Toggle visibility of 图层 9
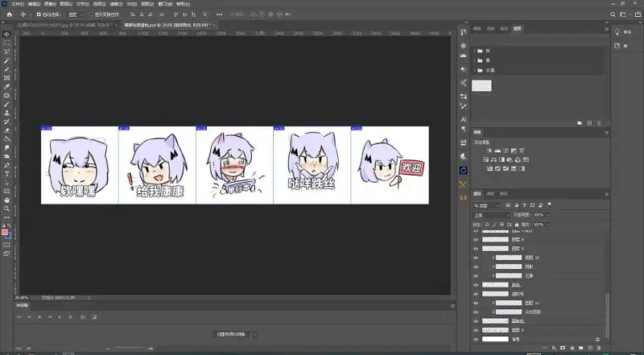Image resolution: width=644 pixels, height=355 pixels. pos(476,249)
